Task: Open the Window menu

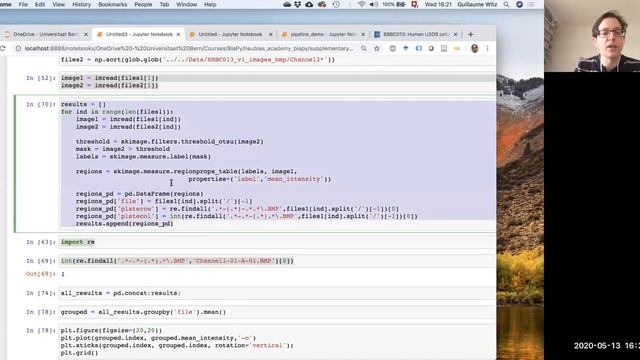Action: [x=187, y=4]
